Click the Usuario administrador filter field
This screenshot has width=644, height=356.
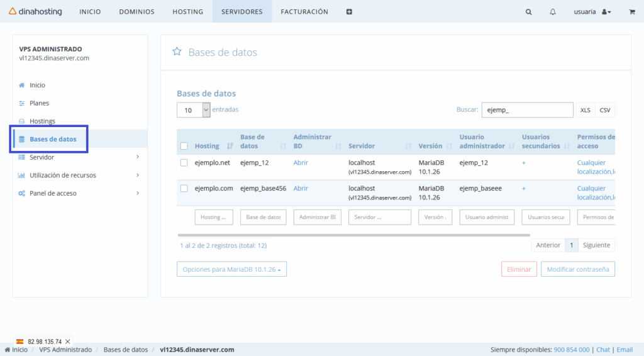487,217
